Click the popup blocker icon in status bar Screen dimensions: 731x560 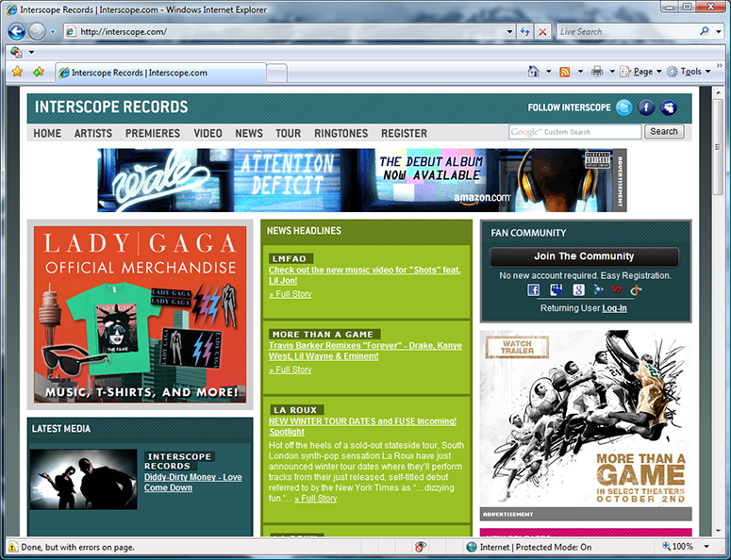tap(421, 547)
